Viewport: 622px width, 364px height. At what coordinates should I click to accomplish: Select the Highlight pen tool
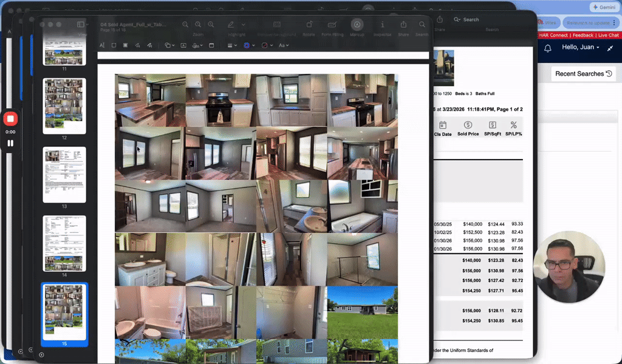(x=231, y=25)
